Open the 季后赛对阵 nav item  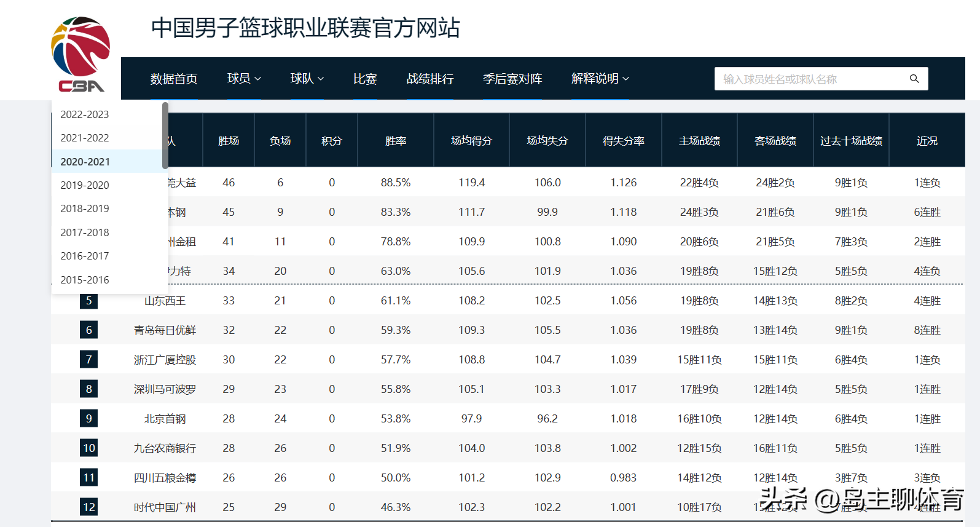pyautogui.click(x=512, y=79)
